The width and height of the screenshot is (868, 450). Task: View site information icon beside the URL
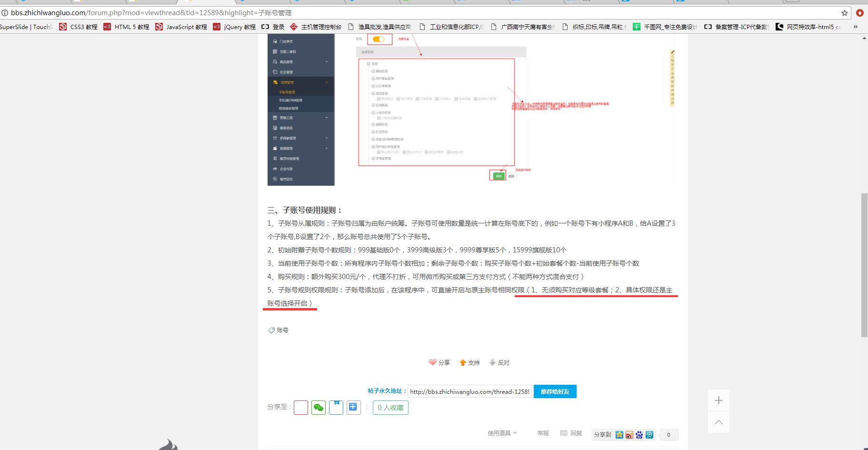(5, 13)
